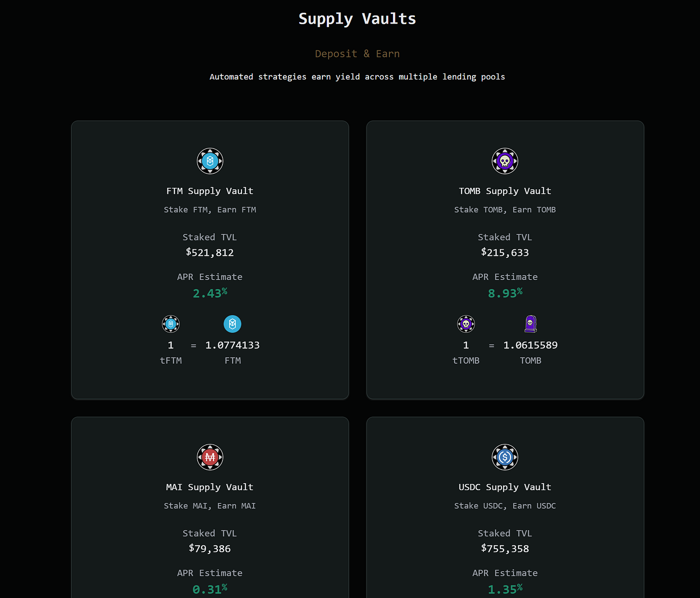
Task: Click the $755,358 USDC TVL value
Action: pos(505,549)
